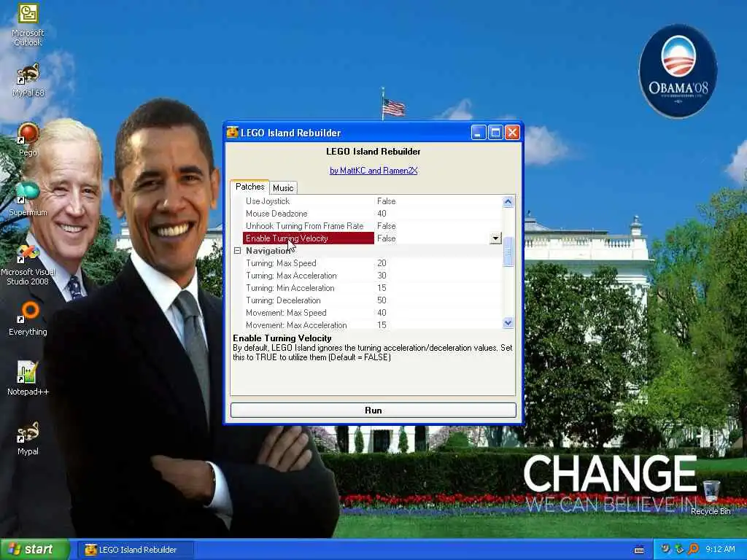747x560 pixels.
Task: Click the Everything magnifier tray icon
Action: pyautogui.click(x=694, y=549)
